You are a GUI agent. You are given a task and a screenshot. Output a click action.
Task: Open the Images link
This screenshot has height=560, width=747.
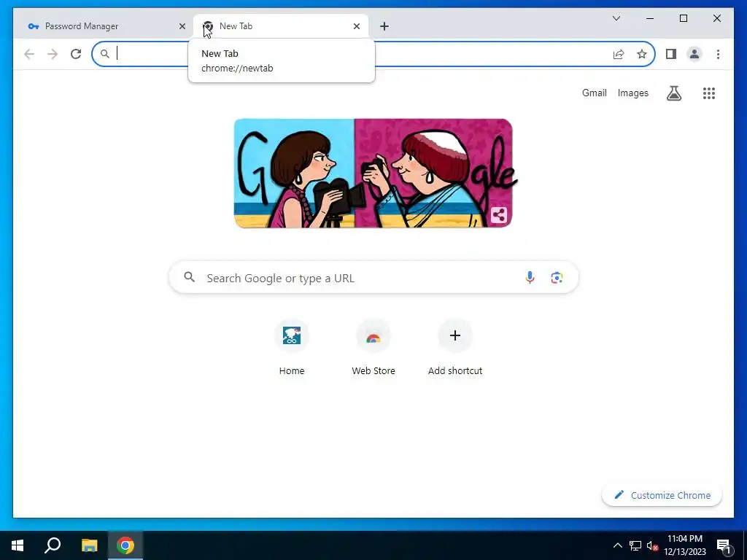(632, 93)
